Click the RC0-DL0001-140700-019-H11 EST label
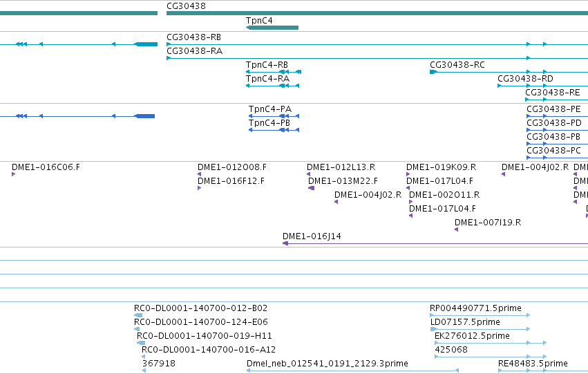Screen dimensions: 588x374 (x=205, y=336)
